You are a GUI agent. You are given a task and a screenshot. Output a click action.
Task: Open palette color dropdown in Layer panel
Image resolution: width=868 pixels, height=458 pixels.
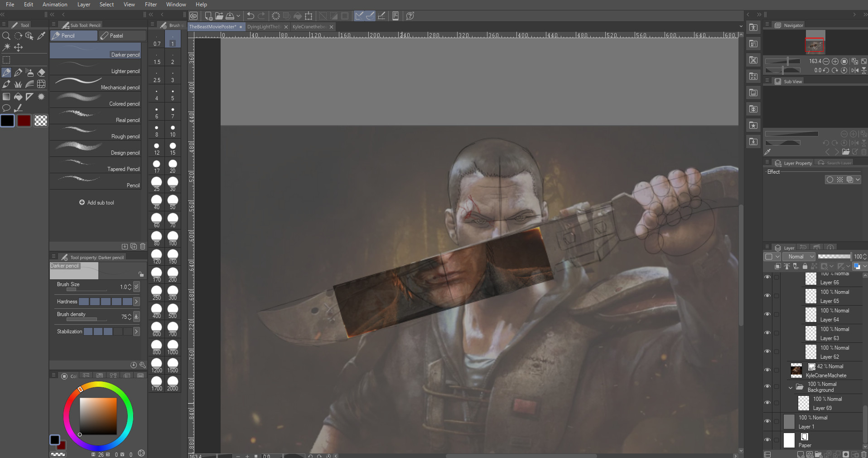pyautogui.click(x=864, y=267)
